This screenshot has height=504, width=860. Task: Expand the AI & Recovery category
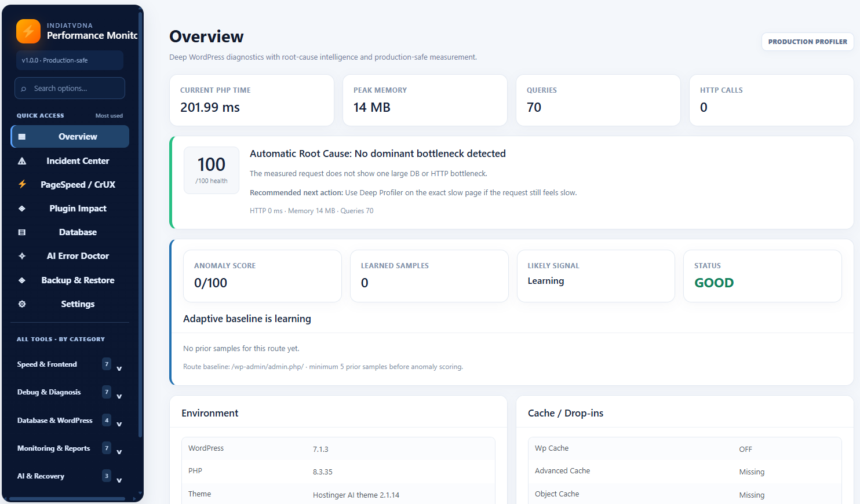click(x=70, y=476)
